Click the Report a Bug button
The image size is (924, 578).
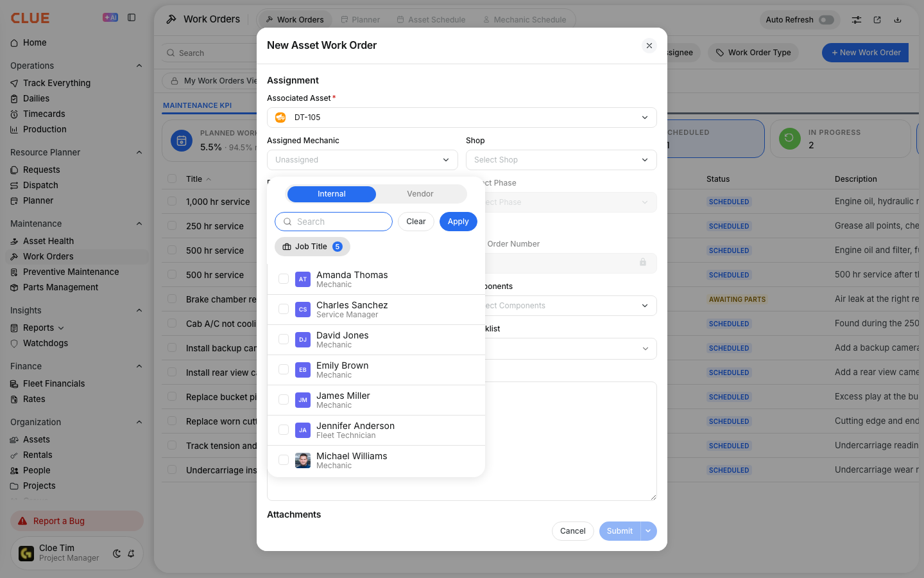(77, 521)
